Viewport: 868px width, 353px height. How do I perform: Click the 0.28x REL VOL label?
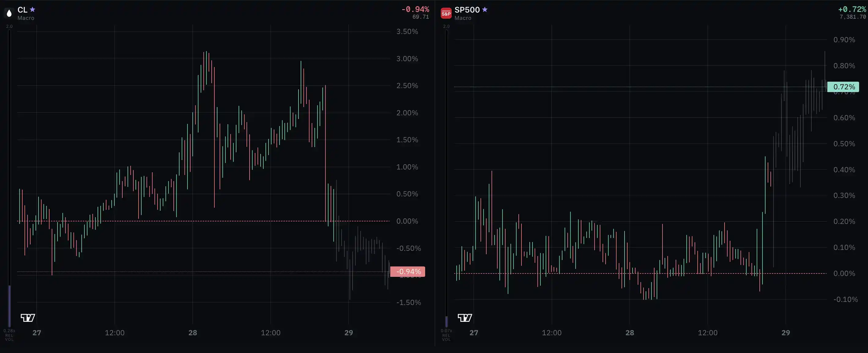(9, 335)
